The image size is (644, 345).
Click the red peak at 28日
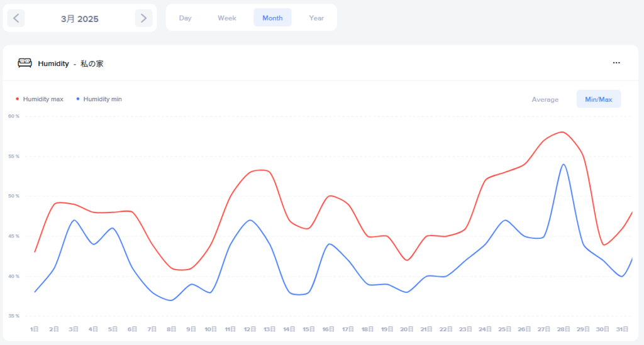click(562, 132)
